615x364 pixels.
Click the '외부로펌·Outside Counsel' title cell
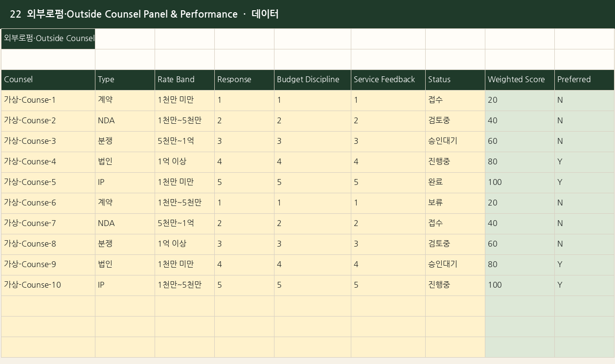click(48, 39)
